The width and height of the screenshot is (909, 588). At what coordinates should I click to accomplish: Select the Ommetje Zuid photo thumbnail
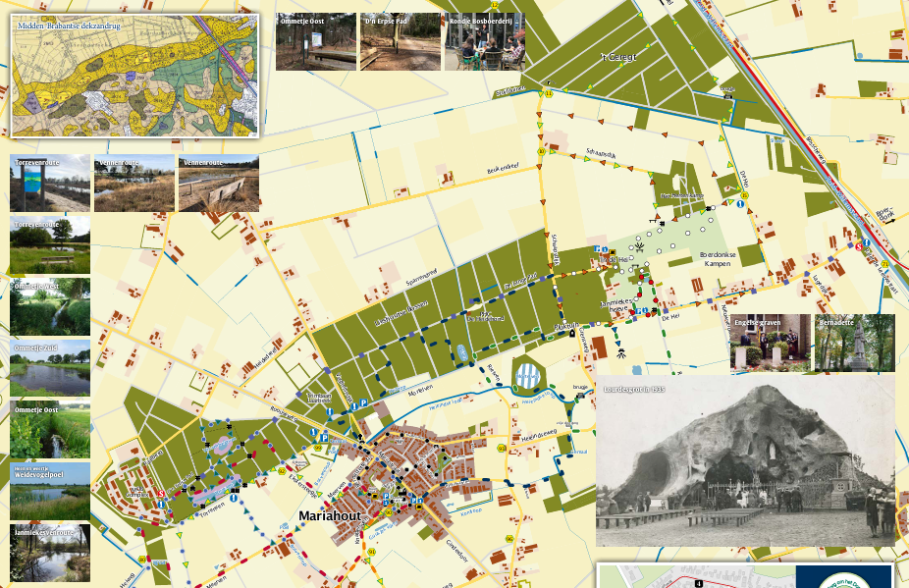(50, 368)
